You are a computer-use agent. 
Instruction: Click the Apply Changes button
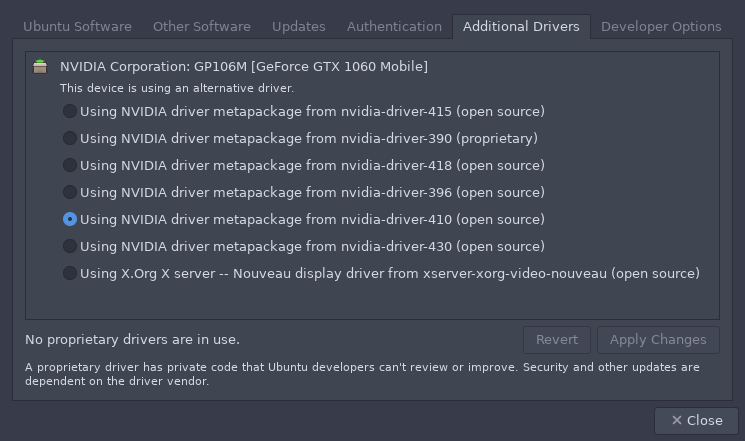click(658, 340)
